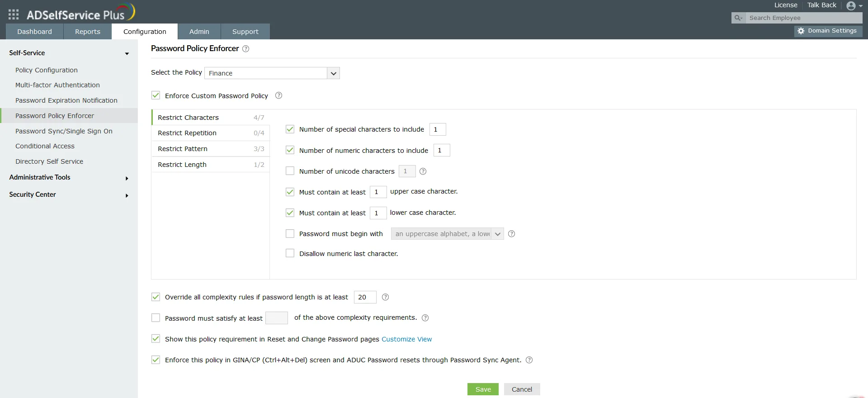
Task: Click the Domain Settings gear icon
Action: point(801,31)
